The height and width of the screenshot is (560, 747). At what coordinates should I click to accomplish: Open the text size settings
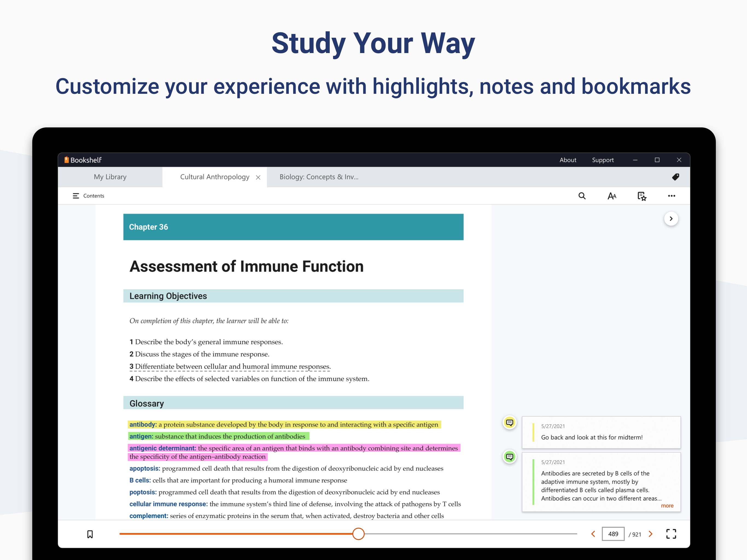click(612, 196)
